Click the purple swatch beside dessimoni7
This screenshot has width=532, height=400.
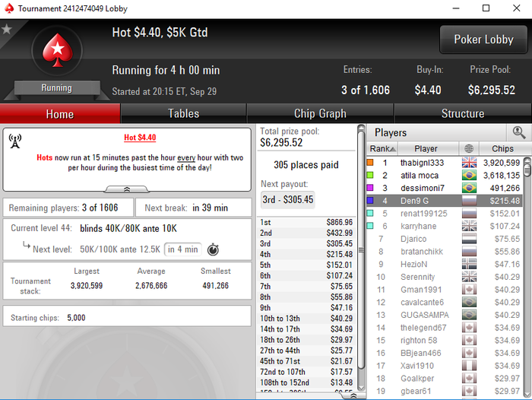point(370,188)
